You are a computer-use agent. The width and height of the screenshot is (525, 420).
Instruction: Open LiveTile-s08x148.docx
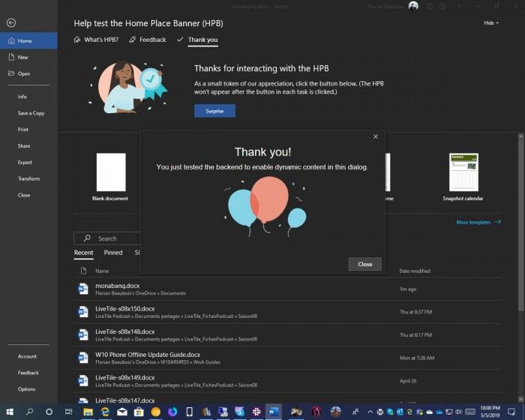tap(287, 335)
